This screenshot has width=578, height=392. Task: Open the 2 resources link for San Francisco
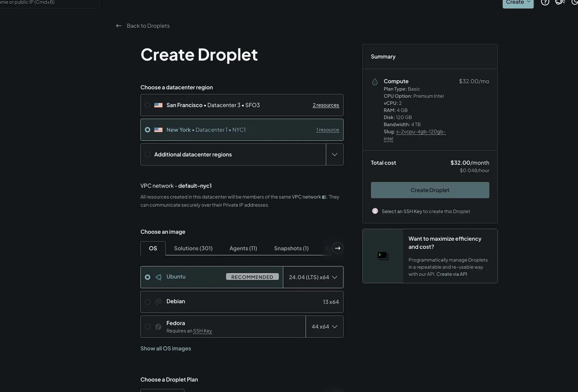tap(326, 105)
